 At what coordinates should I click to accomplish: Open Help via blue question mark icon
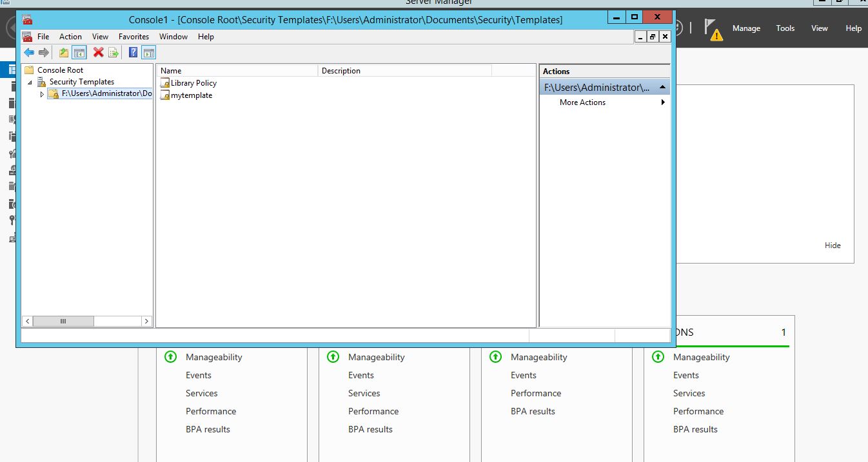tap(133, 53)
